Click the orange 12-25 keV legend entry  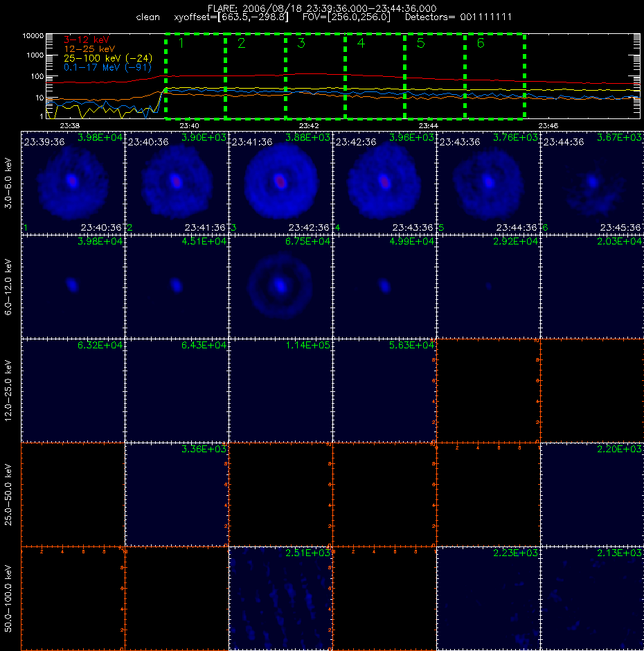coord(89,49)
